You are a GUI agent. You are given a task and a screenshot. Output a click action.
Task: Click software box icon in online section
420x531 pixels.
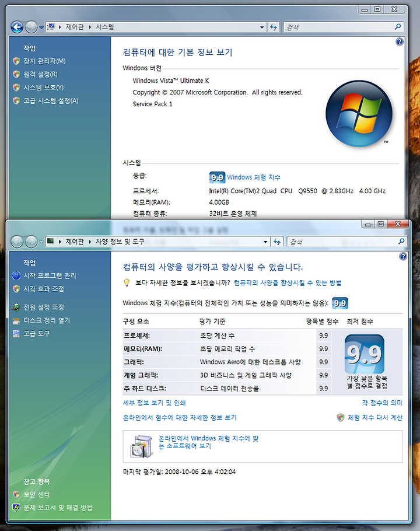141,446
